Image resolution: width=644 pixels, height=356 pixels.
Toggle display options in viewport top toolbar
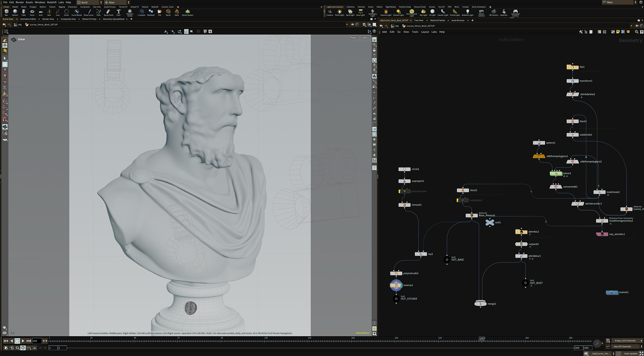click(210, 32)
